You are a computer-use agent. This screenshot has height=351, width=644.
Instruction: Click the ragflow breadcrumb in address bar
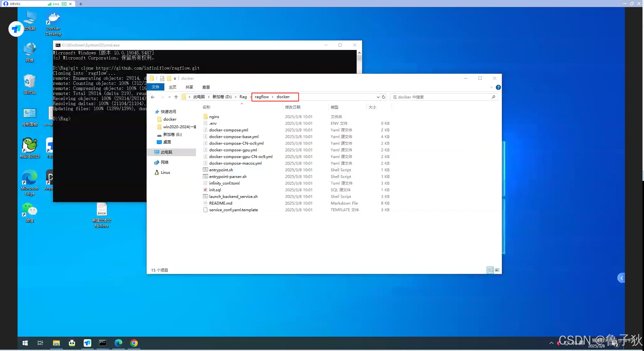[x=262, y=97]
